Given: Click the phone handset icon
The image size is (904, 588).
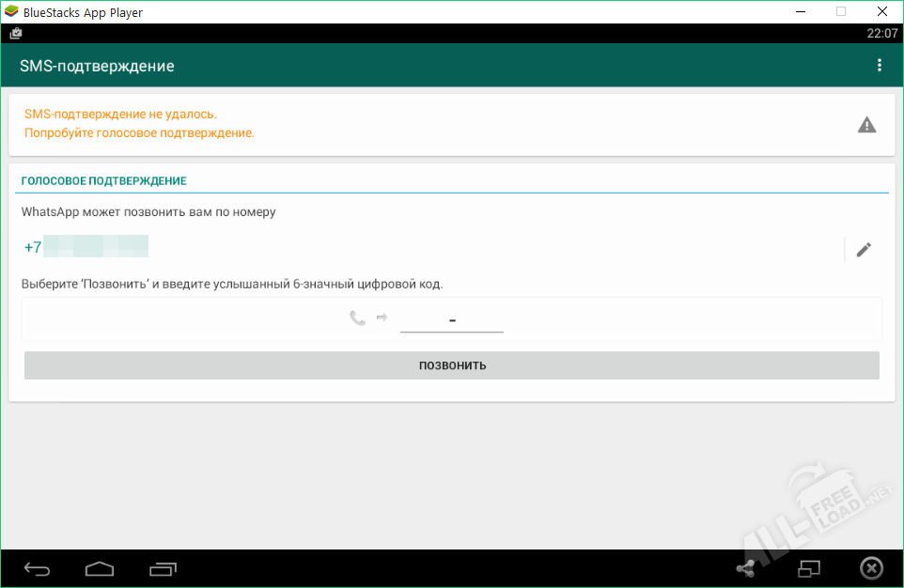Looking at the screenshot, I should pyautogui.click(x=357, y=318).
